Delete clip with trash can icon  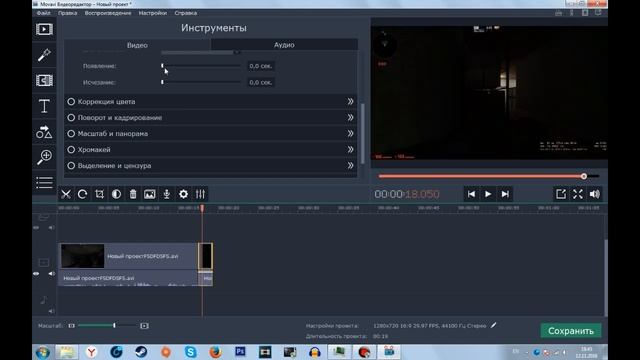[x=133, y=194]
